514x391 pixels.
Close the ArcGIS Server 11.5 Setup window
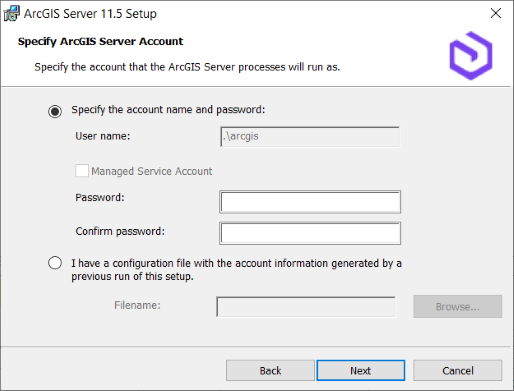(x=496, y=13)
